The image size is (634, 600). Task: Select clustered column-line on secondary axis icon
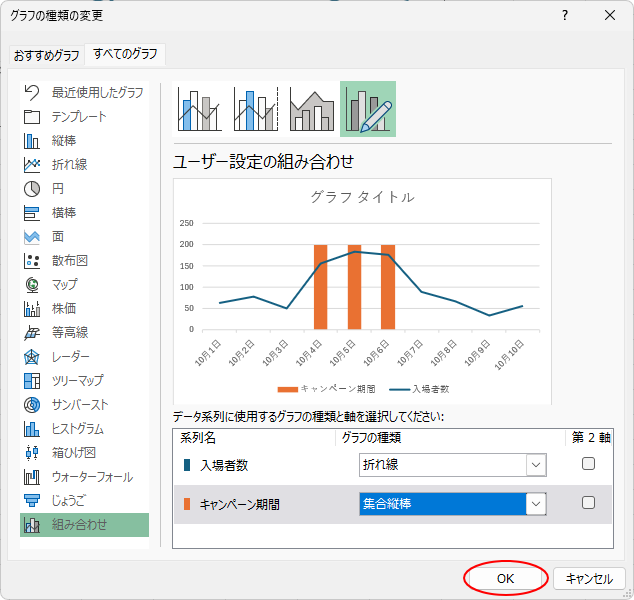256,109
